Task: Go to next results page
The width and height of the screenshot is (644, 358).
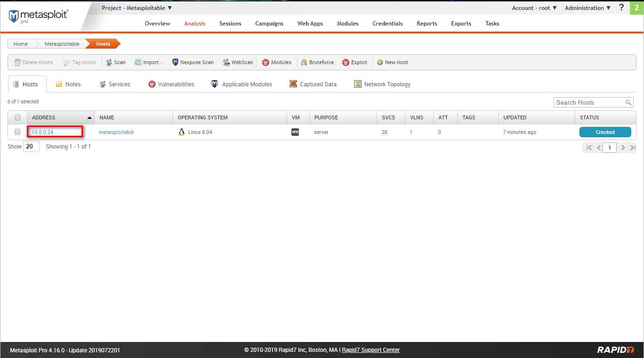Action: [x=623, y=148]
